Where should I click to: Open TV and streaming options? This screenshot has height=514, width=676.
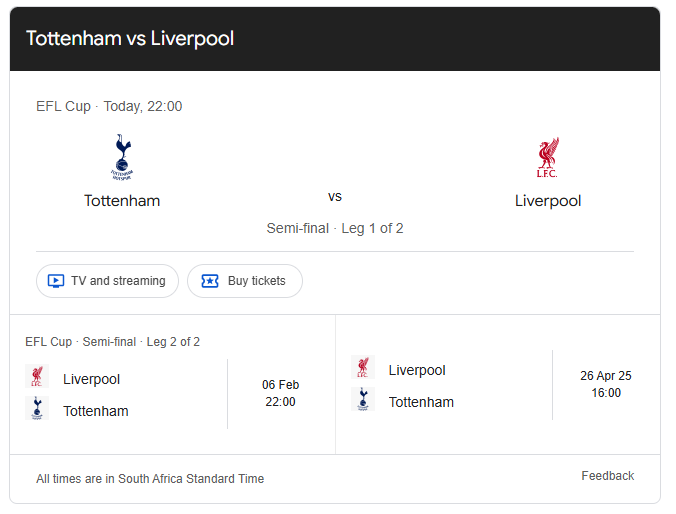[107, 281]
